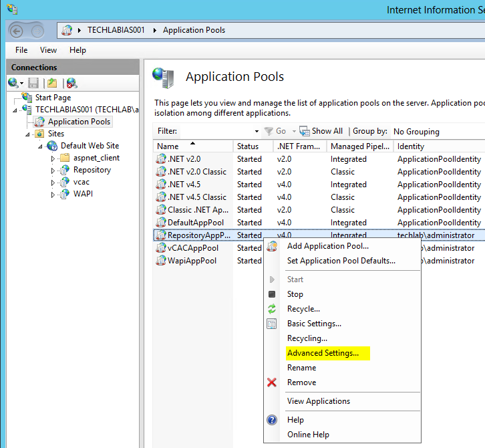Click the grayed Start play icon in context menu
The width and height of the screenshot is (485, 448).
click(272, 279)
